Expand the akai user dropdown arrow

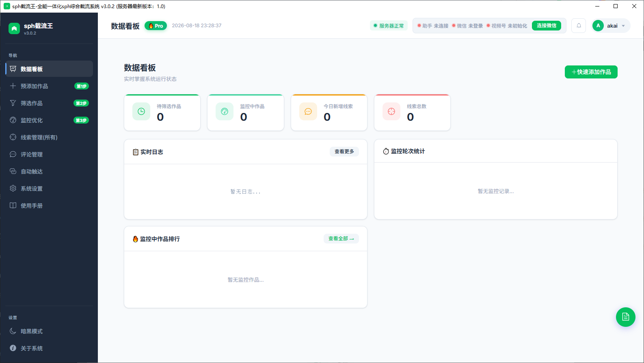click(623, 26)
